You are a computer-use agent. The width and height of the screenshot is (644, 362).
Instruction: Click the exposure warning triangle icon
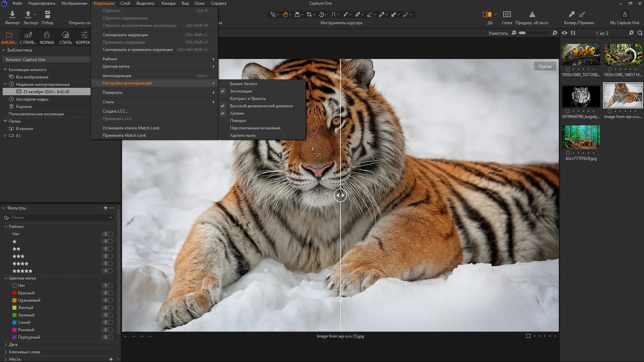532,14
